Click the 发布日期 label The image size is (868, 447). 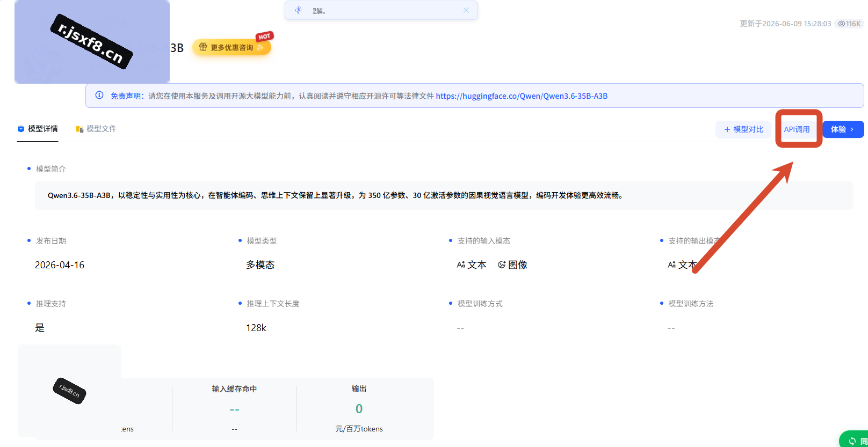click(51, 241)
